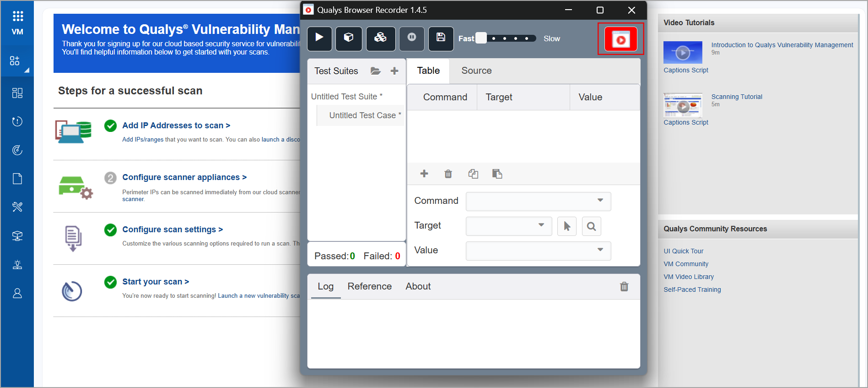Image resolution: width=868 pixels, height=388 pixels.
Task: Paste a command using the paste icon
Action: pos(497,174)
